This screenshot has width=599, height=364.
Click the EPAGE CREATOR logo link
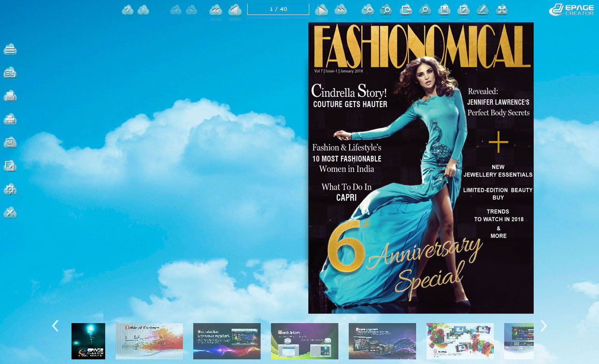pos(571,9)
